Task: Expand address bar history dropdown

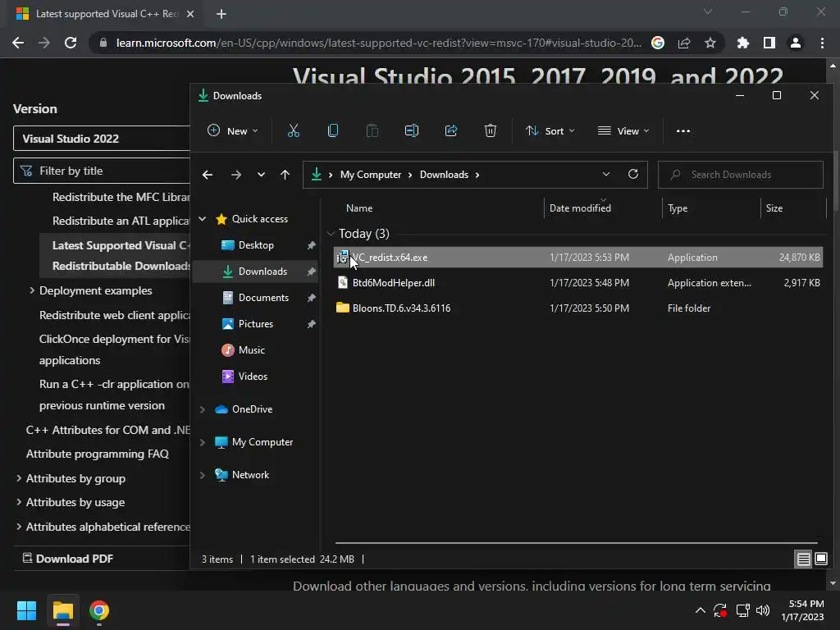Action: pyautogui.click(x=606, y=174)
